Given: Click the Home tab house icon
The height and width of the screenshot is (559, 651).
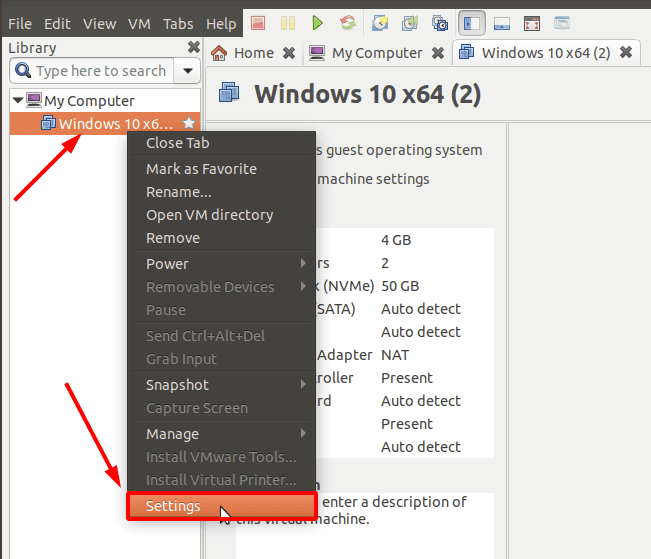Looking at the screenshot, I should click(219, 53).
